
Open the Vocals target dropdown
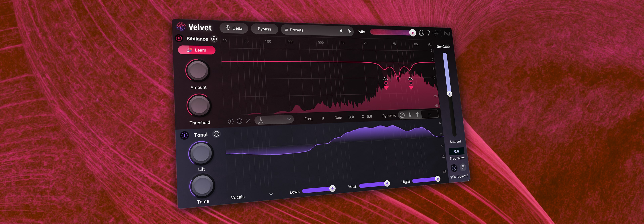251,196
